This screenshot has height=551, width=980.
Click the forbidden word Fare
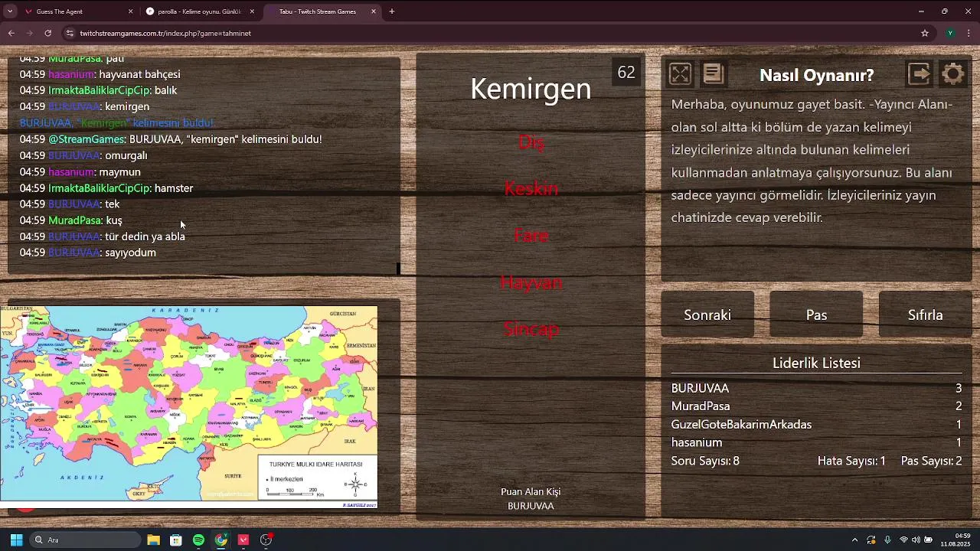click(531, 235)
